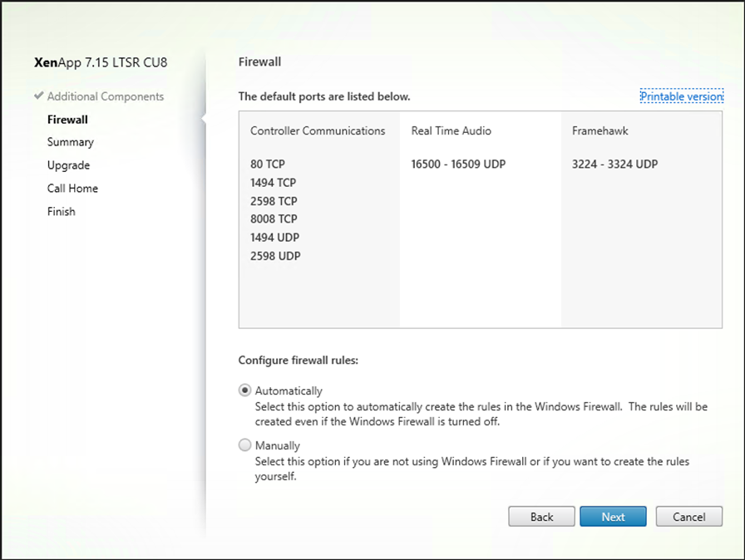Go to the Additional Components step
745x560 pixels.
pyautogui.click(x=106, y=96)
